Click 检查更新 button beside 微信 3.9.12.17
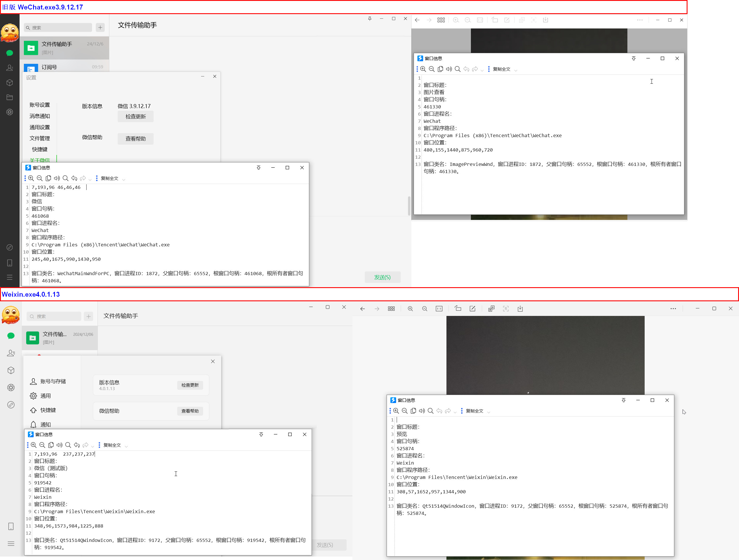739x560 pixels. click(136, 116)
